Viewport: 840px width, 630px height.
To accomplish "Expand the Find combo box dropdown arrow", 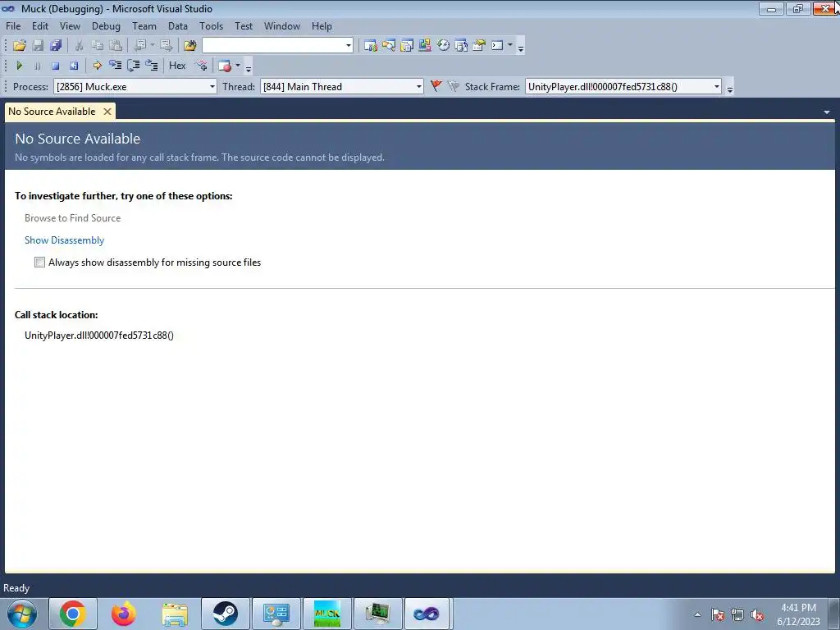I will click(348, 46).
